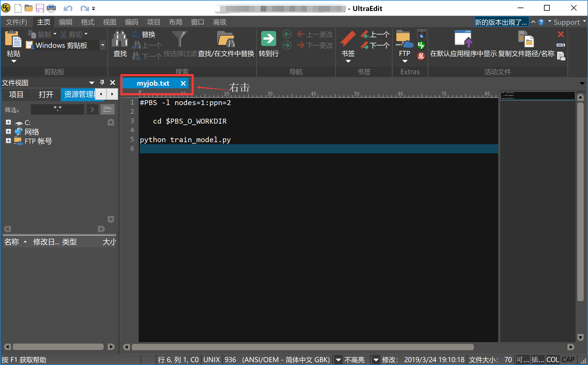Click the filter apply arrow button

pyautogui.click(x=92, y=109)
